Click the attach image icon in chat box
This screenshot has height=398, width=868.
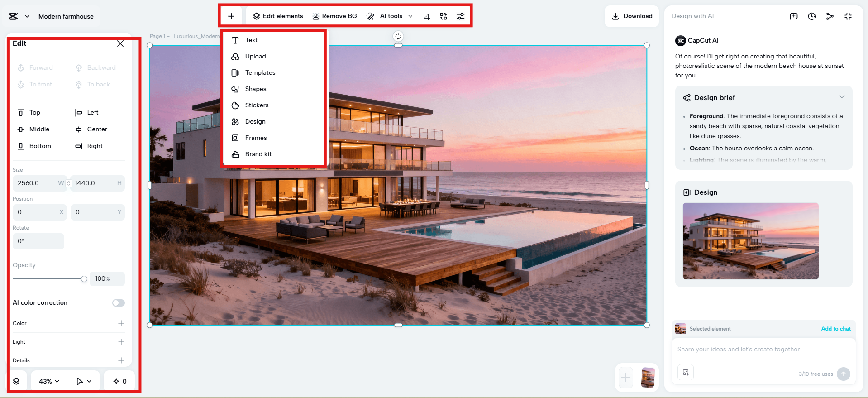coord(686,372)
